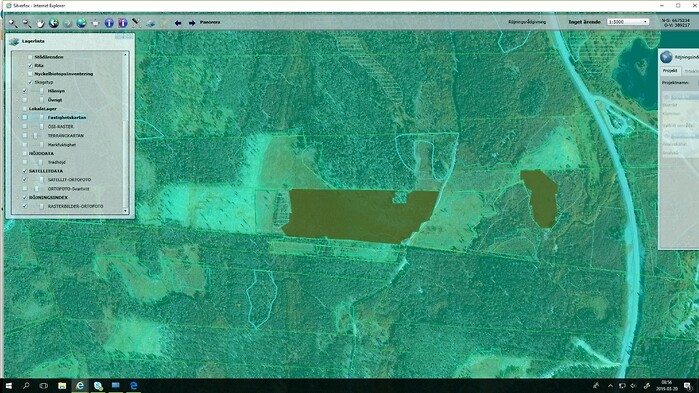Click the full extent globe icon
Screen dimensions: 699x393
(81, 23)
